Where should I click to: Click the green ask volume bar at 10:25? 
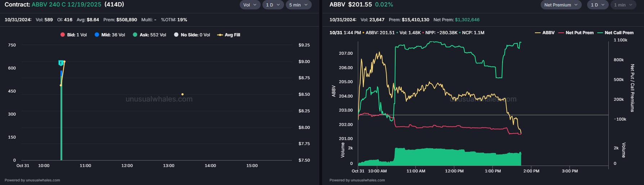pyautogui.click(x=61, y=119)
